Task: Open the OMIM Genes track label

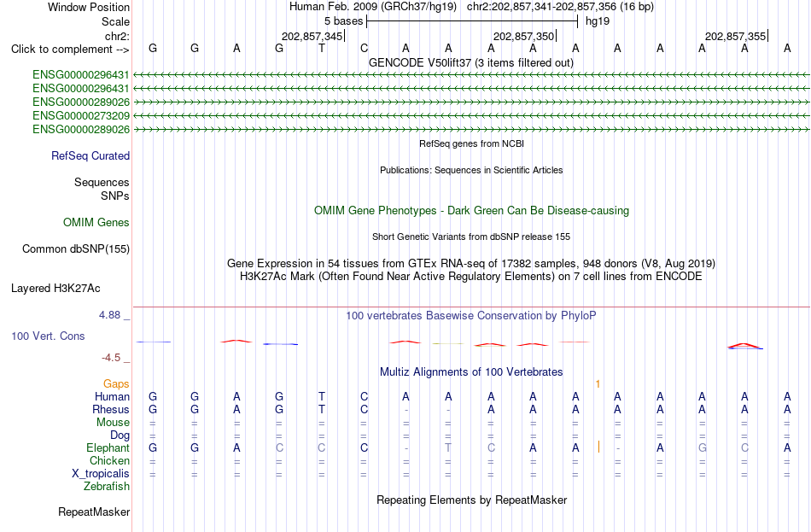Action: coord(96,223)
